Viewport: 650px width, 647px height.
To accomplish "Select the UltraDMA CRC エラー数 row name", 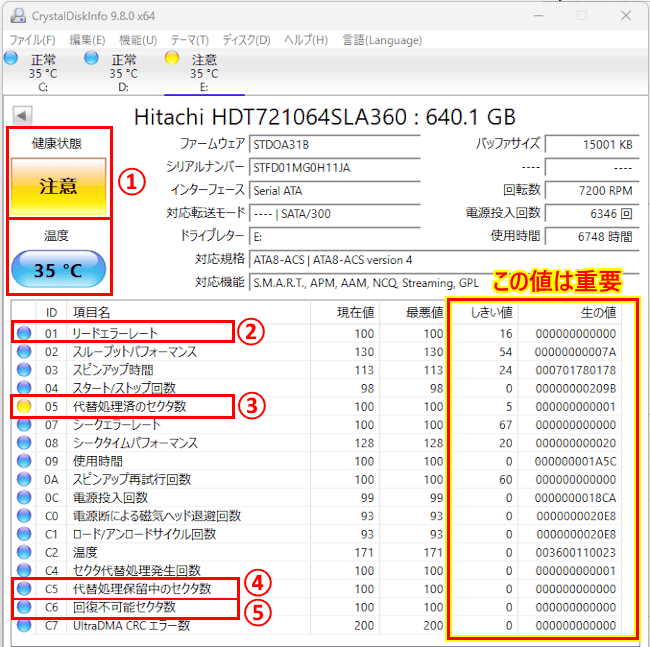I will click(x=131, y=625).
